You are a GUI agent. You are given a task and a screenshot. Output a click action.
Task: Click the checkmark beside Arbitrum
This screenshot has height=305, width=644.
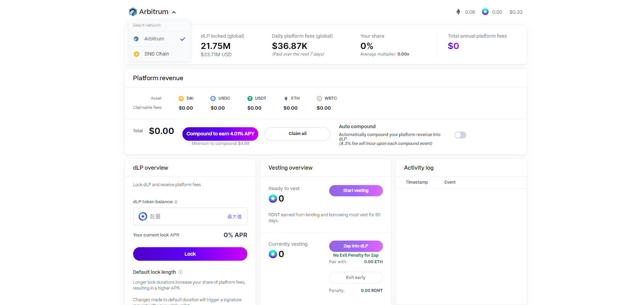[x=183, y=39]
